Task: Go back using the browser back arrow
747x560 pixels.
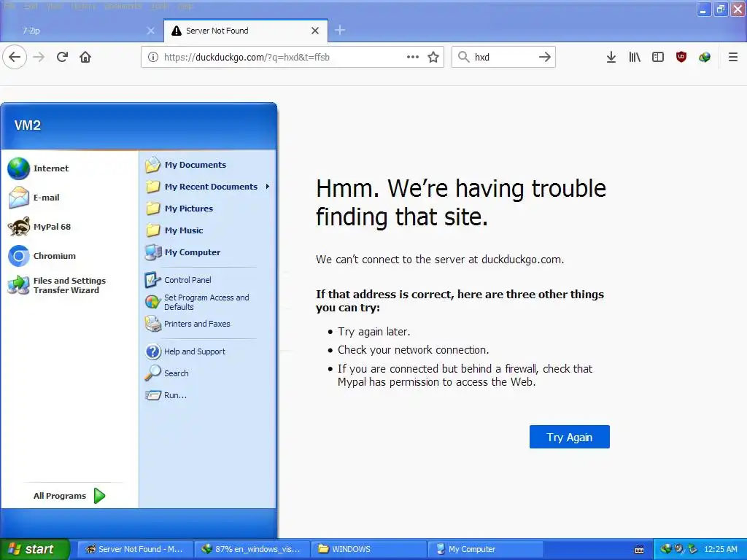Action: 15,57
